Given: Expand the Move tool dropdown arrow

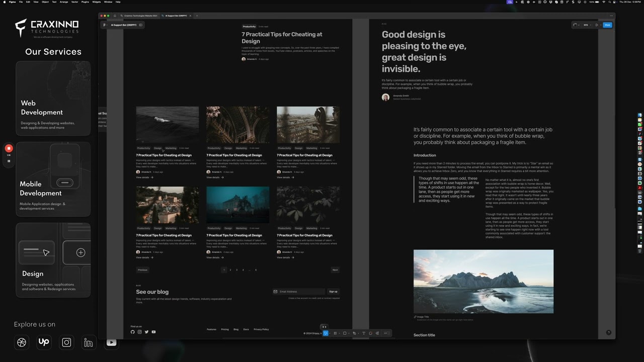Looking at the screenshot, I should tap(330, 333).
